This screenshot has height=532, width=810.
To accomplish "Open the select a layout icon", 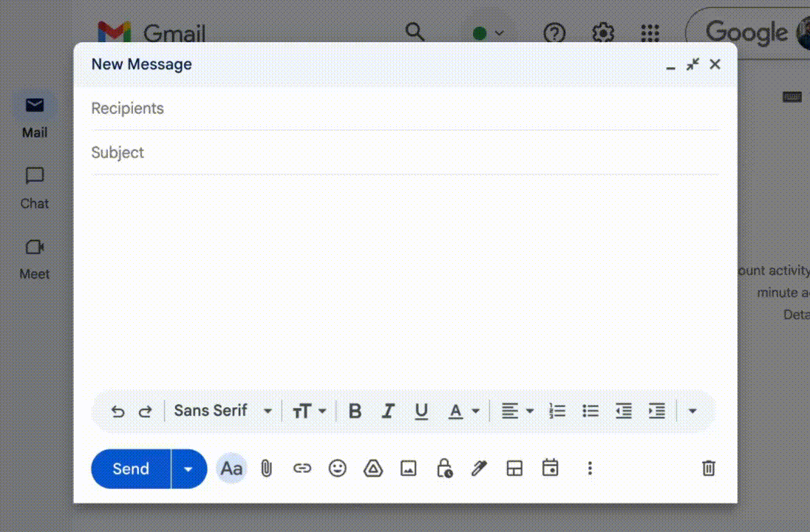I will [x=514, y=468].
